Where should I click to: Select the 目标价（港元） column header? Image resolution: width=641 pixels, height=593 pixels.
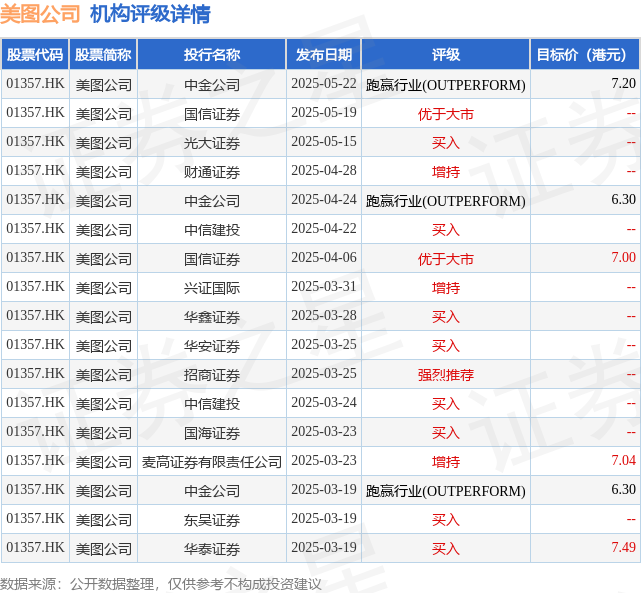tap(585, 54)
